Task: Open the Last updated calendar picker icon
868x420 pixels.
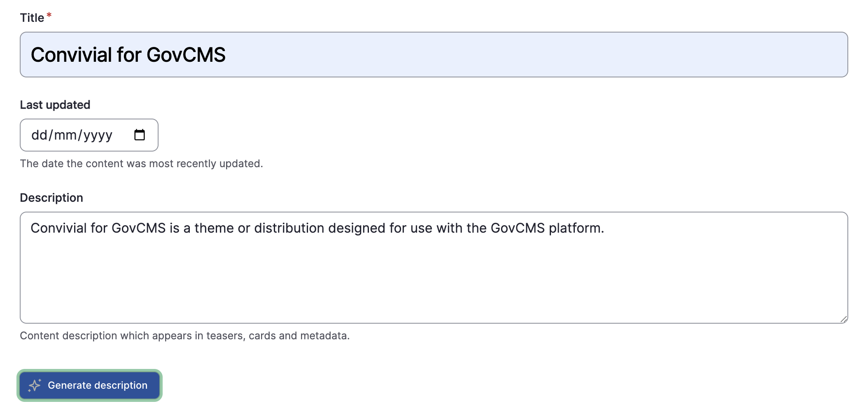Action: (x=140, y=135)
